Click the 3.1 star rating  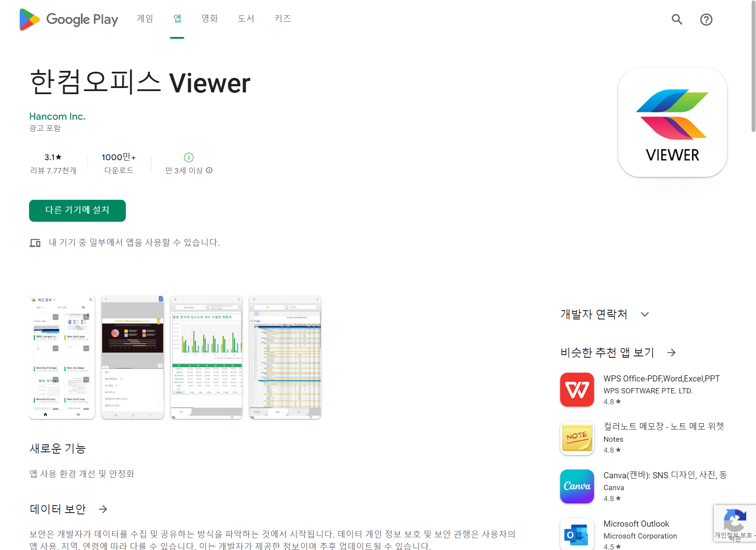click(53, 157)
